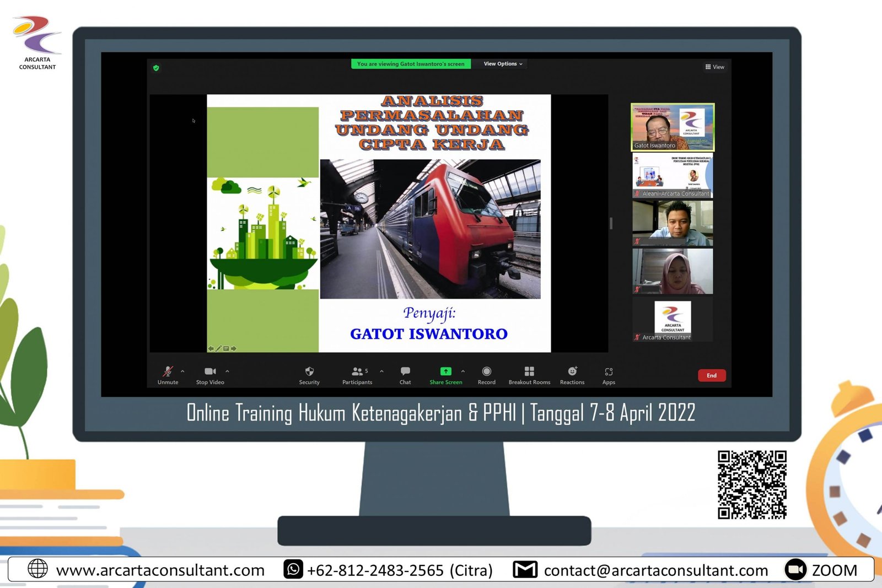Click the divider handle beside the video panel
882x588 pixels.
coord(611,223)
